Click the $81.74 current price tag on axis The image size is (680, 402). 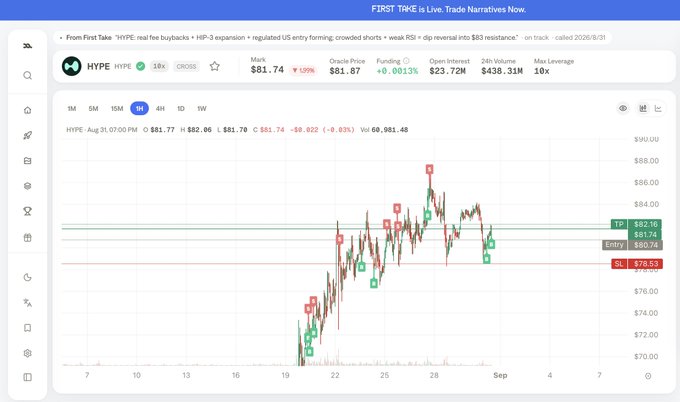point(645,235)
